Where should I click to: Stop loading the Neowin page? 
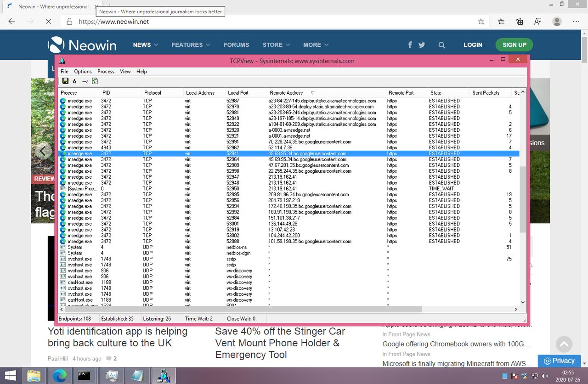[48, 22]
